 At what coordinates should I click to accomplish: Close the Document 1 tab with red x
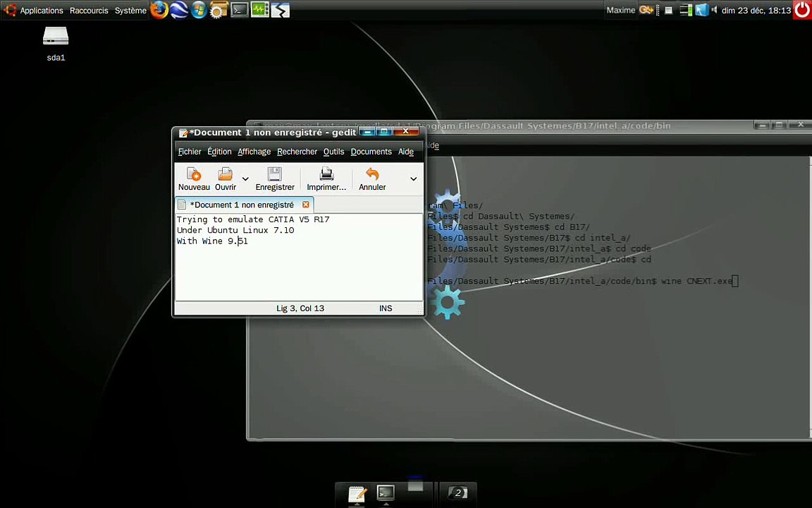[305, 204]
